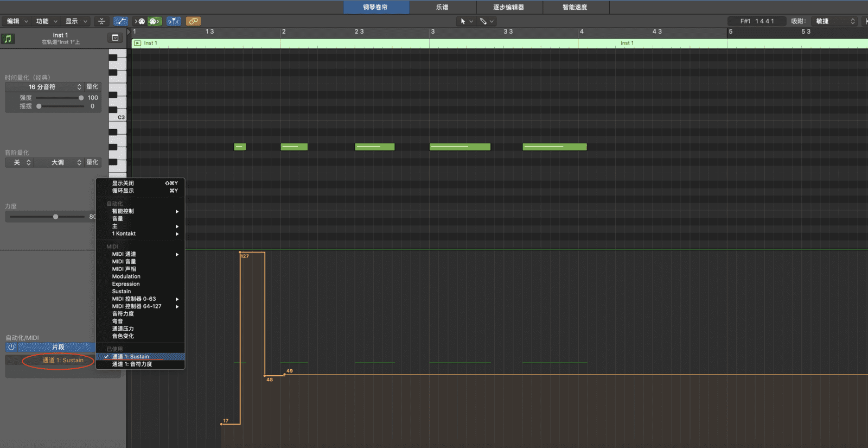Open the 编辑 dropdown menu
This screenshot has height=448, width=868.
click(x=17, y=21)
